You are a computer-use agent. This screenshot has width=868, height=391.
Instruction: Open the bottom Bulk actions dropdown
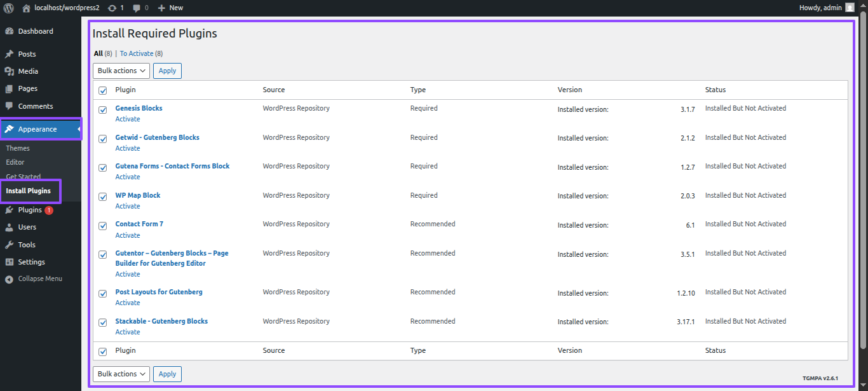pos(121,374)
